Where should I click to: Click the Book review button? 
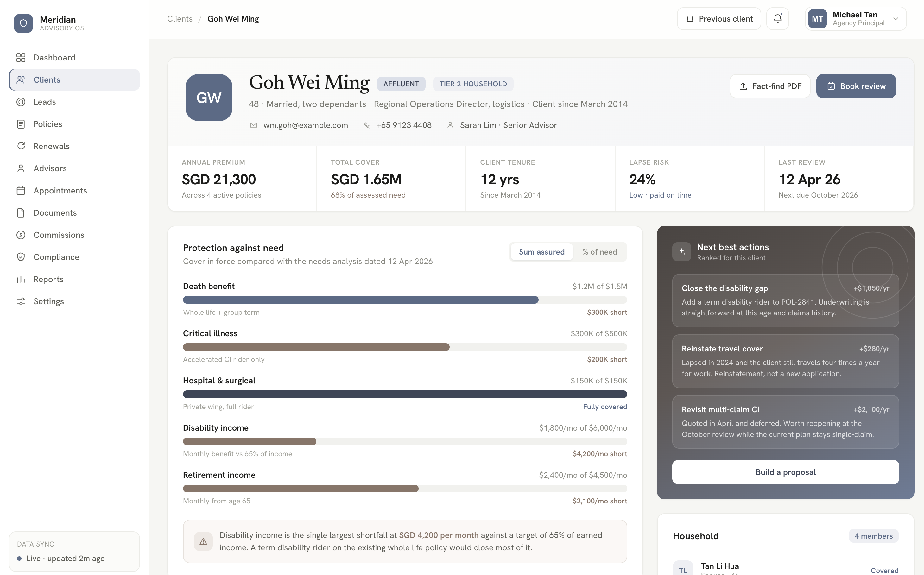click(856, 86)
